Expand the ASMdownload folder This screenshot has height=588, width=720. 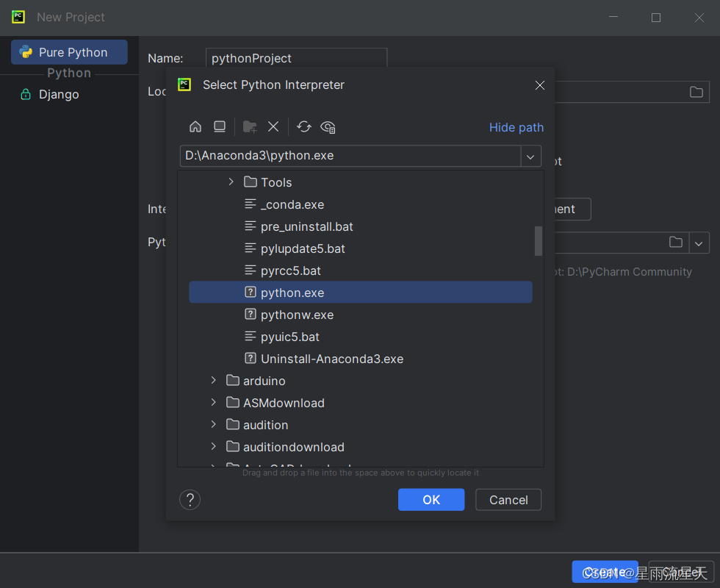214,403
